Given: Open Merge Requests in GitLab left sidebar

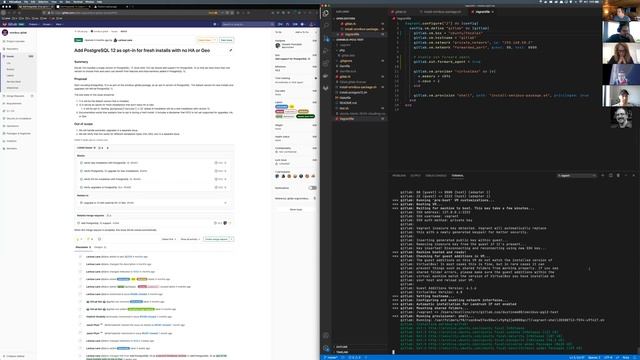Looking at the screenshot, I should click(x=16, y=96).
